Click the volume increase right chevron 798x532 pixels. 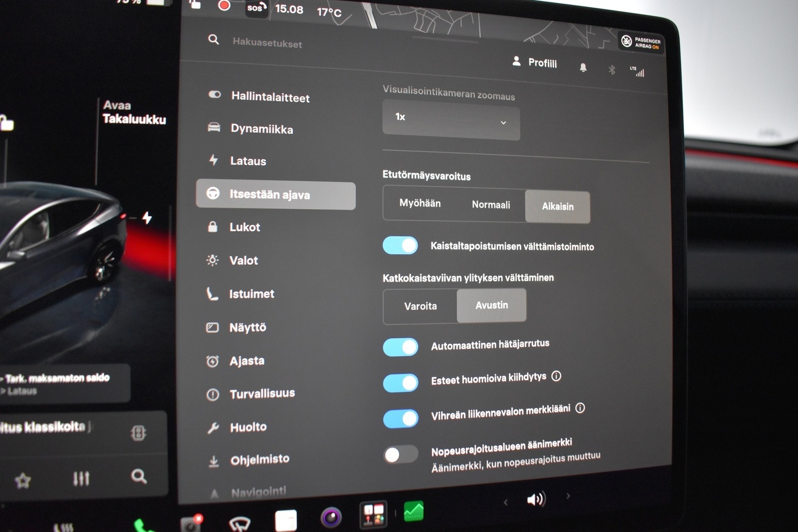pos(568,496)
